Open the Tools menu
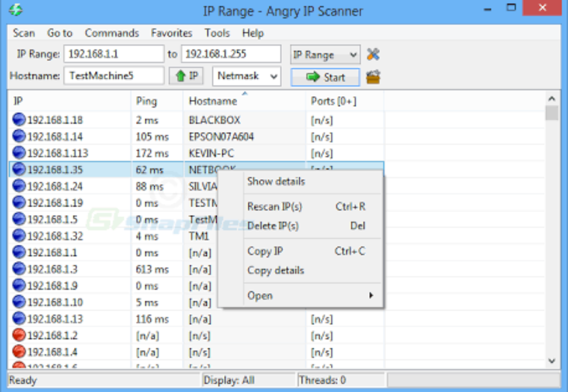Viewport: 568px width, 392px height. (217, 33)
